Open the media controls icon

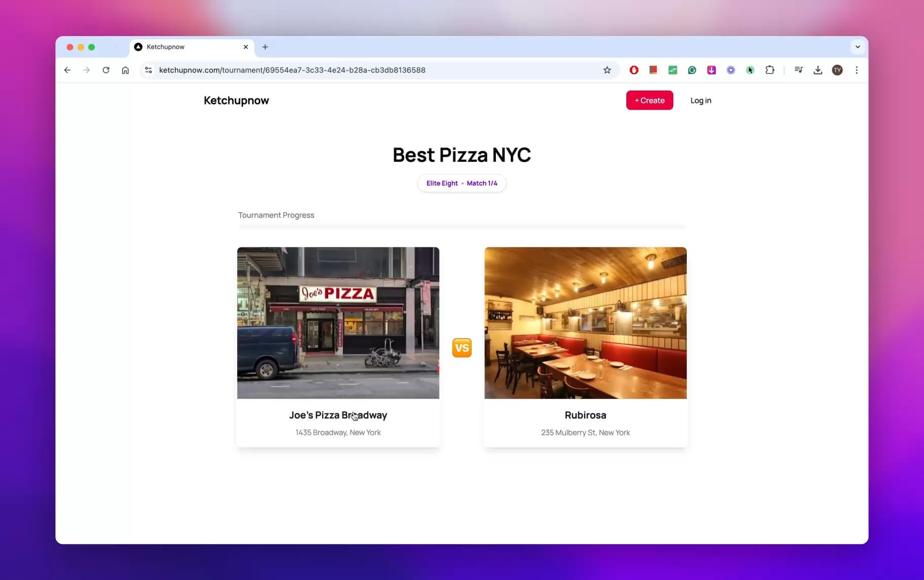click(x=798, y=70)
